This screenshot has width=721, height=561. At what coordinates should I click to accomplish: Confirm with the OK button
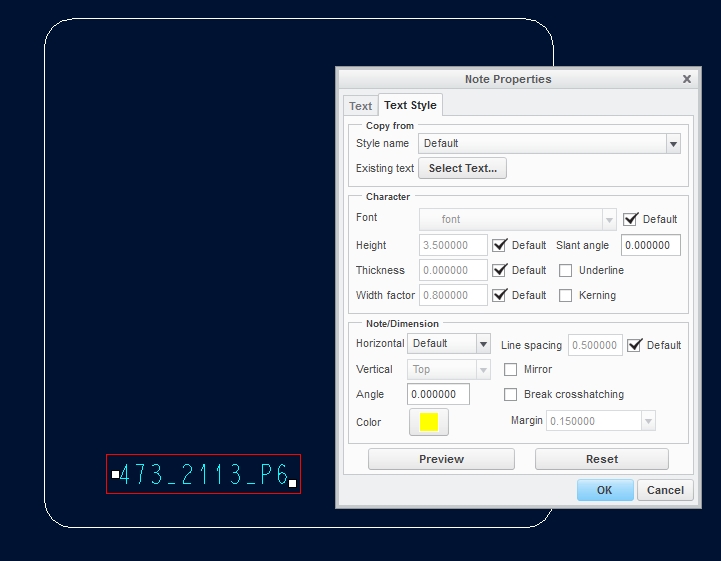pos(605,490)
